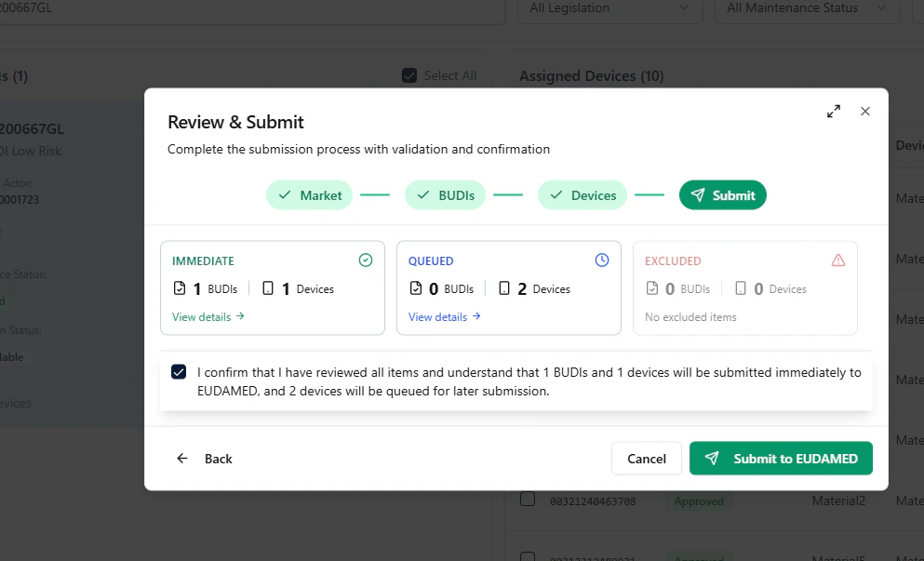Viewport: 924px width, 561px height.
Task: Select the Market step in the progress bar
Action: point(309,194)
